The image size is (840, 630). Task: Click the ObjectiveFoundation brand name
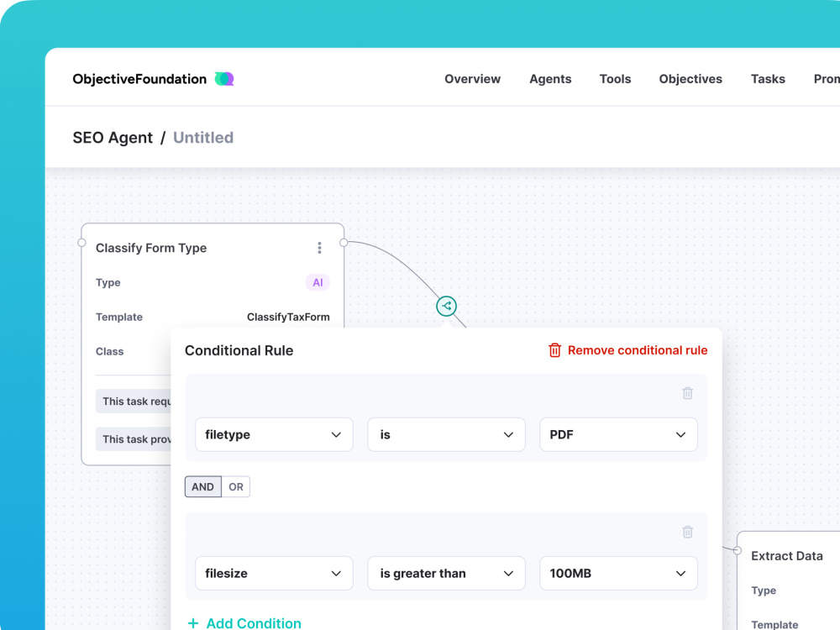(139, 79)
